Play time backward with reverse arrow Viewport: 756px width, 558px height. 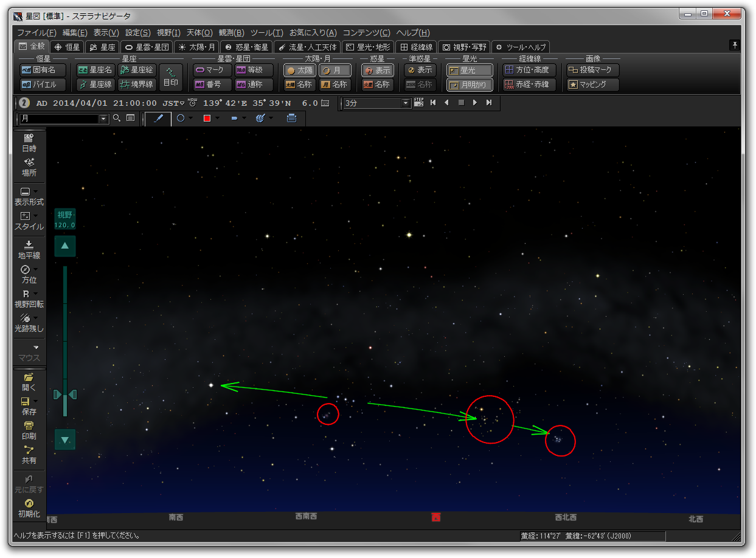click(446, 103)
